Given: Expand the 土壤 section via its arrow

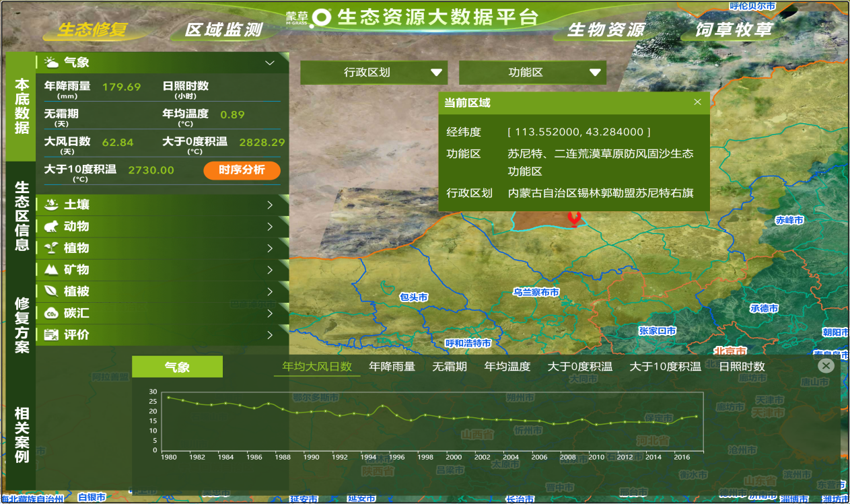Looking at the screenshot, I should [x=270, y=205].
